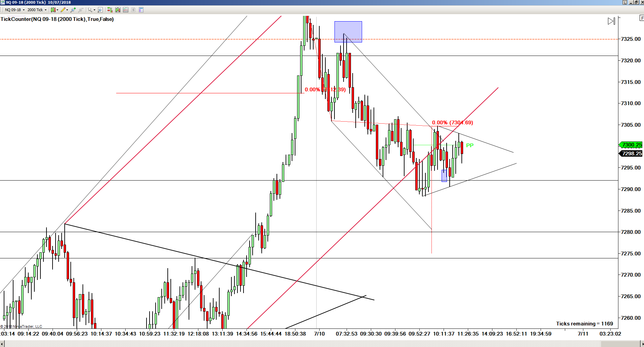Click the NinjaTrader chart window icon
644x347 pixels.
point(2,2)
